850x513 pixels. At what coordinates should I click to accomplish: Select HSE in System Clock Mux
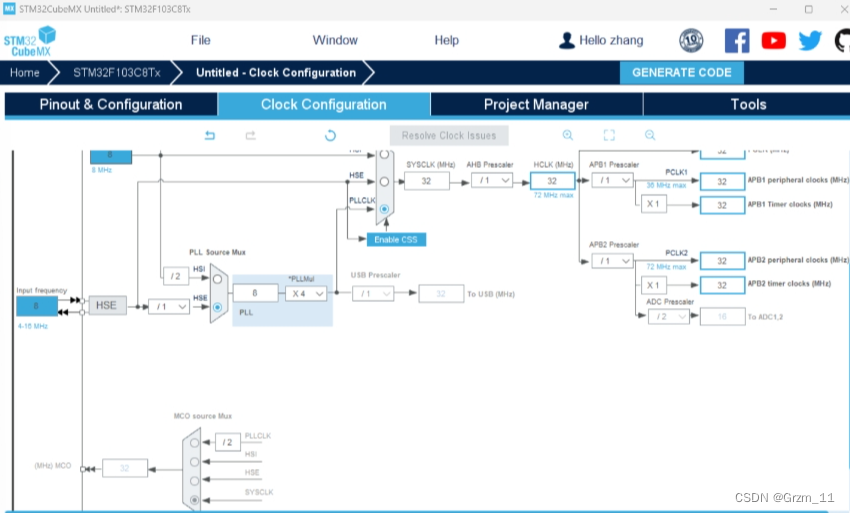point(384,182)
